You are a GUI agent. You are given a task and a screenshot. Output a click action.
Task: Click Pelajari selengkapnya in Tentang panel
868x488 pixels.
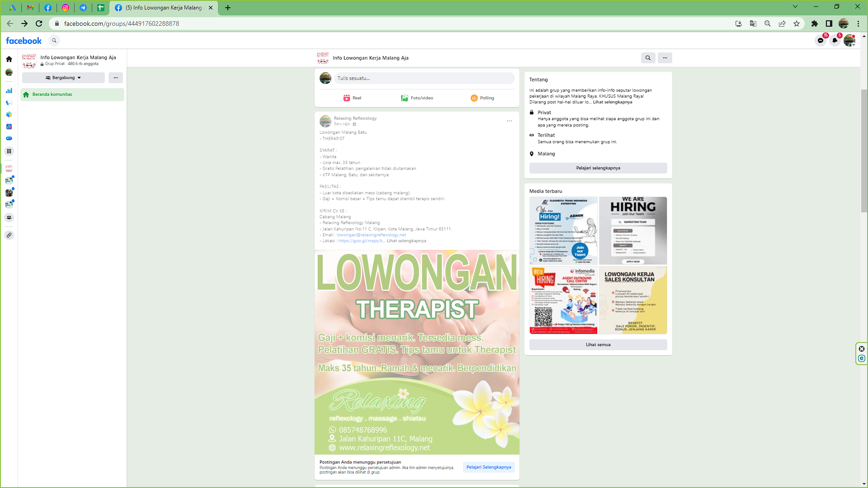click(x=598, y=168)
